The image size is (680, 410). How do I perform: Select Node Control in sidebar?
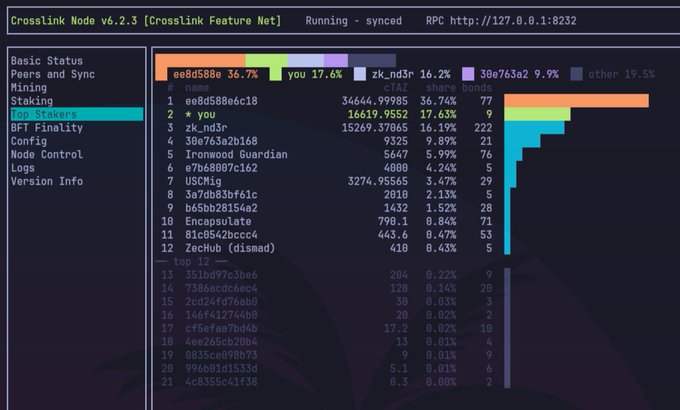pyautogui.click(x=47, y=154)
